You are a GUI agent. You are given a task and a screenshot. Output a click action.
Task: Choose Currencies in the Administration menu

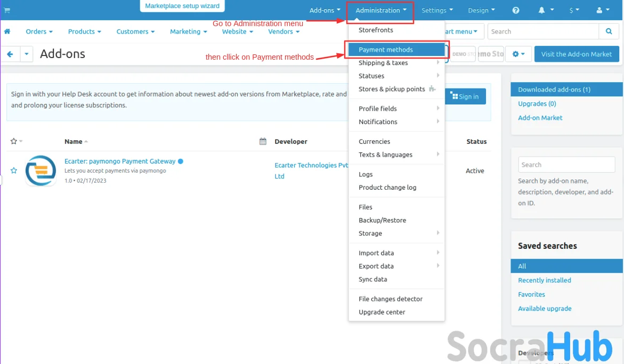pyautogui.click(x=374, y=141)
